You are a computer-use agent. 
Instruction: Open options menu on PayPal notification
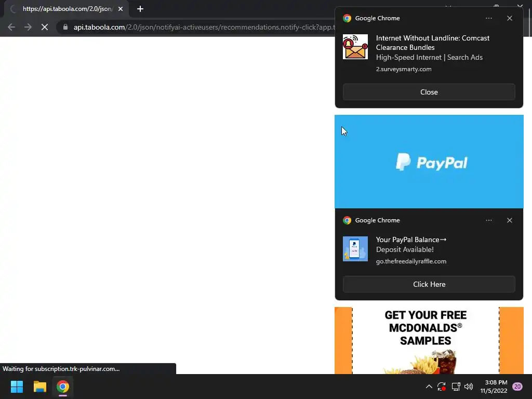point(488,220)
